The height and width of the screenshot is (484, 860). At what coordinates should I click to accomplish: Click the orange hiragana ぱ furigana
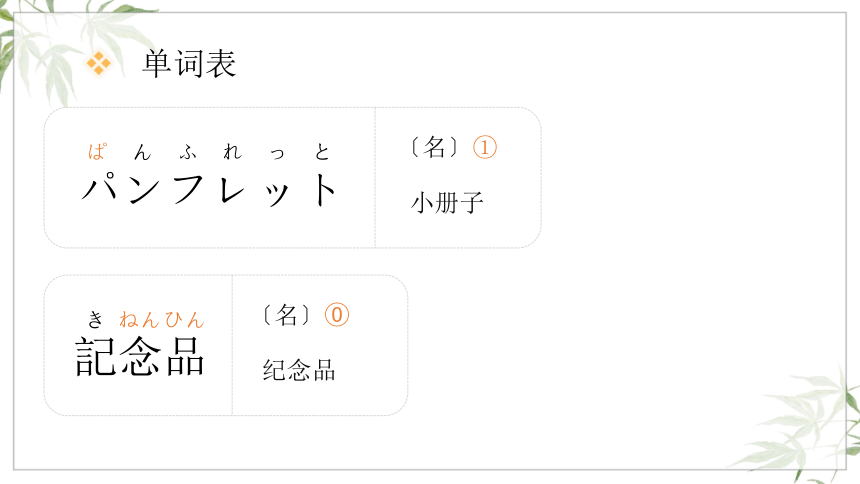(97, 152)
